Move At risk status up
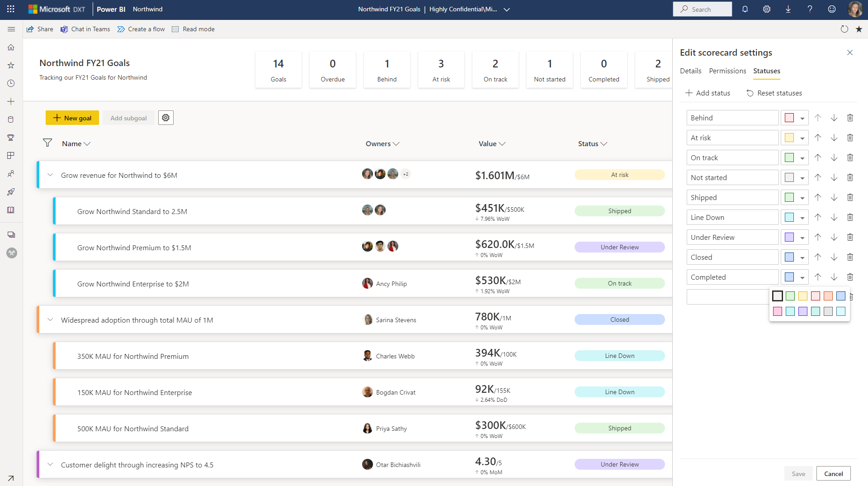Viewport: 868px width, 486px height. [x=818, y=138]
